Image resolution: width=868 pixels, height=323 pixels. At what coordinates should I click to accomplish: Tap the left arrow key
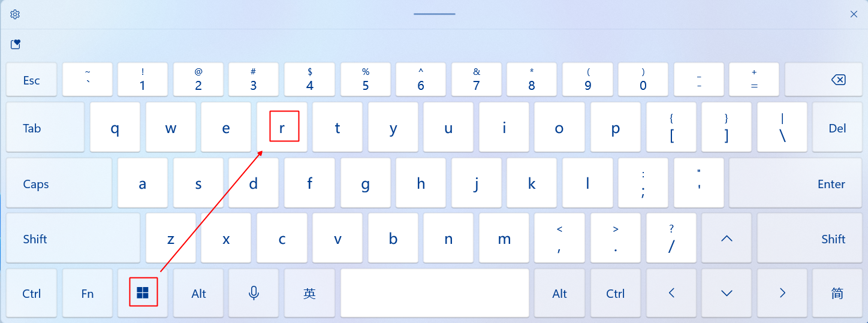coord(671,293)
